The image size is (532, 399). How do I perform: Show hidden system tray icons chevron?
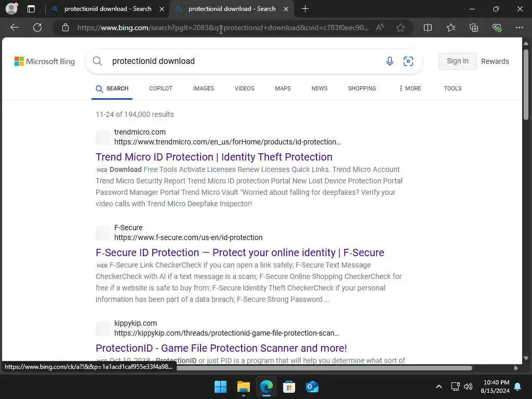(438, 387)
